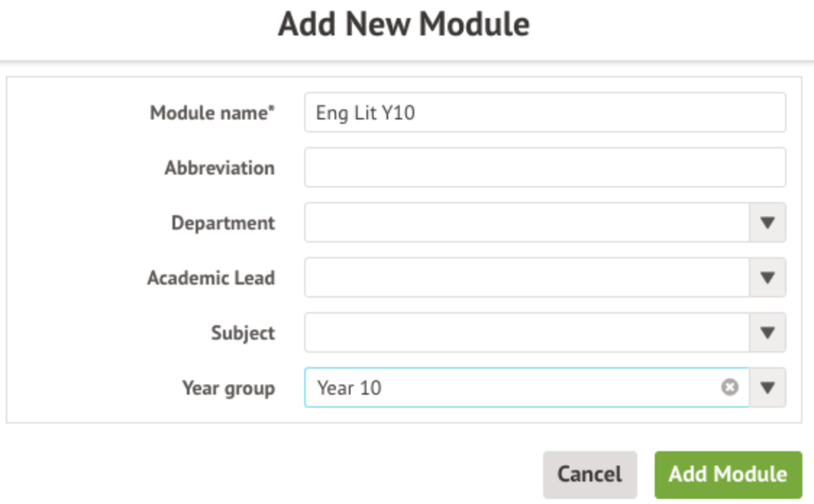Click the Year group field showing Year 10
Screen dimensions: 814x504
(x=507, y=388)
